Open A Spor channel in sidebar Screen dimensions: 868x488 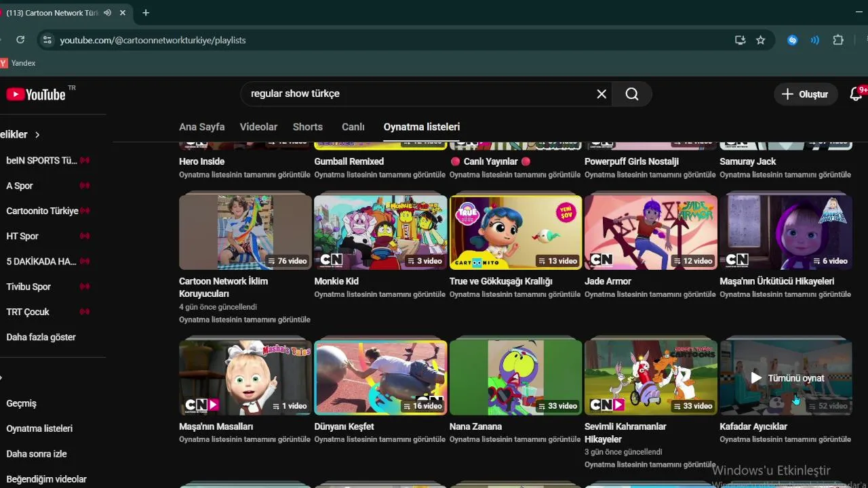(x=20, y=186)
